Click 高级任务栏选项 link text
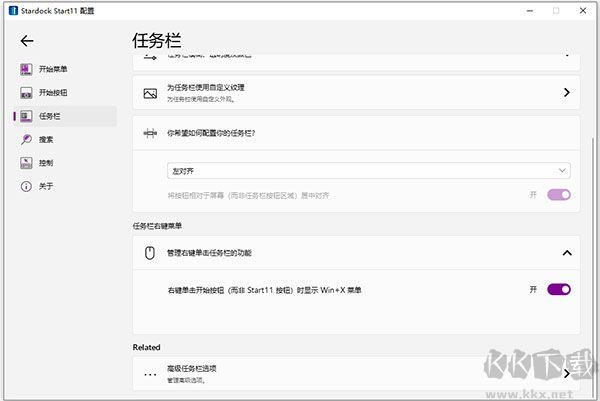The image size is (600, 401). pyautogui.click(x=191, y=368)
